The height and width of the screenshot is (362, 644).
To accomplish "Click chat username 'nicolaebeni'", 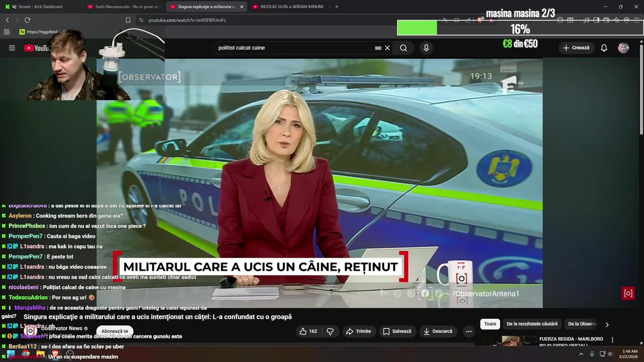I will (x=24, y=288).
